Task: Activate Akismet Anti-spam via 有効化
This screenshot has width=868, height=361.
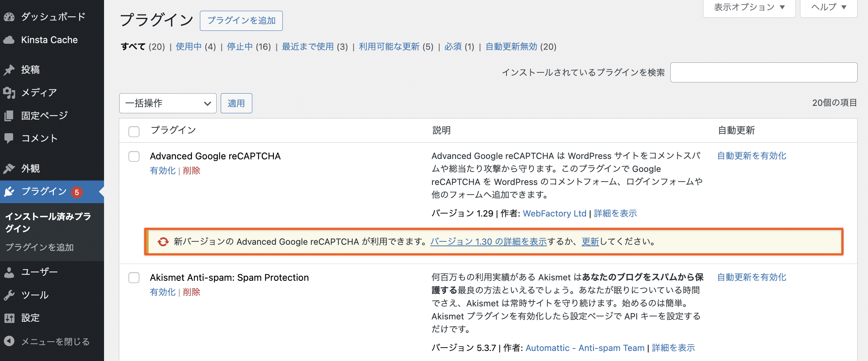Action: (x=163, y=292)
